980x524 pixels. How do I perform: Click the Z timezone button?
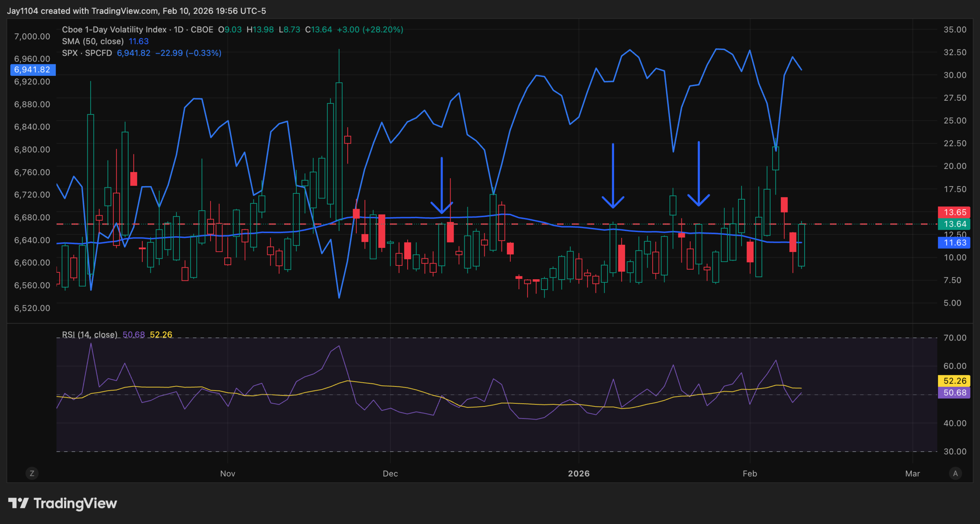[x=32, y=473]
